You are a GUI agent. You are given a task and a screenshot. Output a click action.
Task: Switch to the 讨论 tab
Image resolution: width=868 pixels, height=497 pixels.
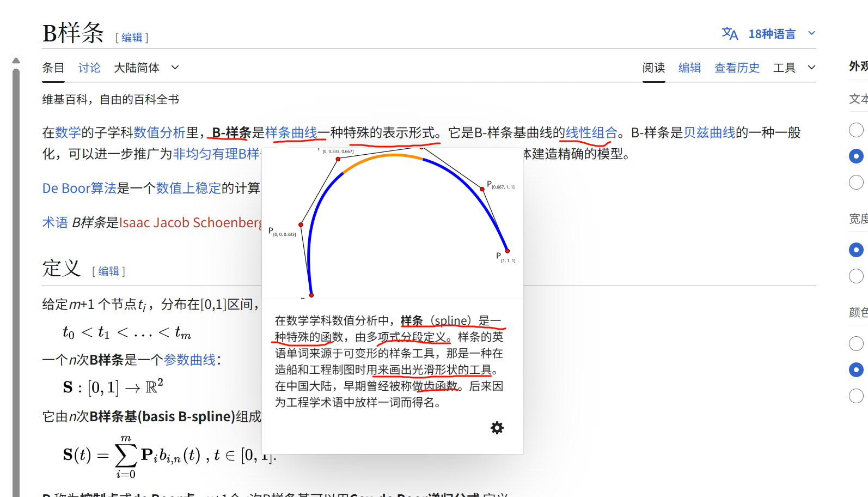(x=89, y=68)
